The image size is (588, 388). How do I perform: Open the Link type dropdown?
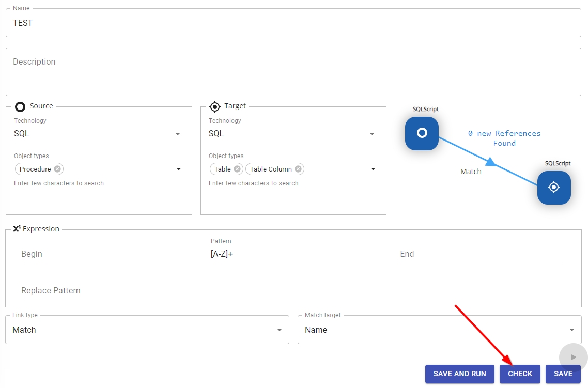(x=279, y=330)
